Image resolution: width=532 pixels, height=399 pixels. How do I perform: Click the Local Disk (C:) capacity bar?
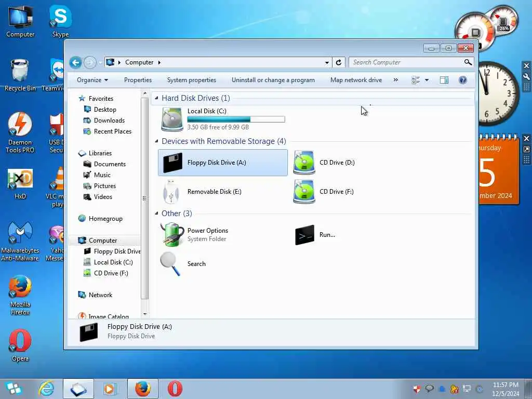click(236, 119)
